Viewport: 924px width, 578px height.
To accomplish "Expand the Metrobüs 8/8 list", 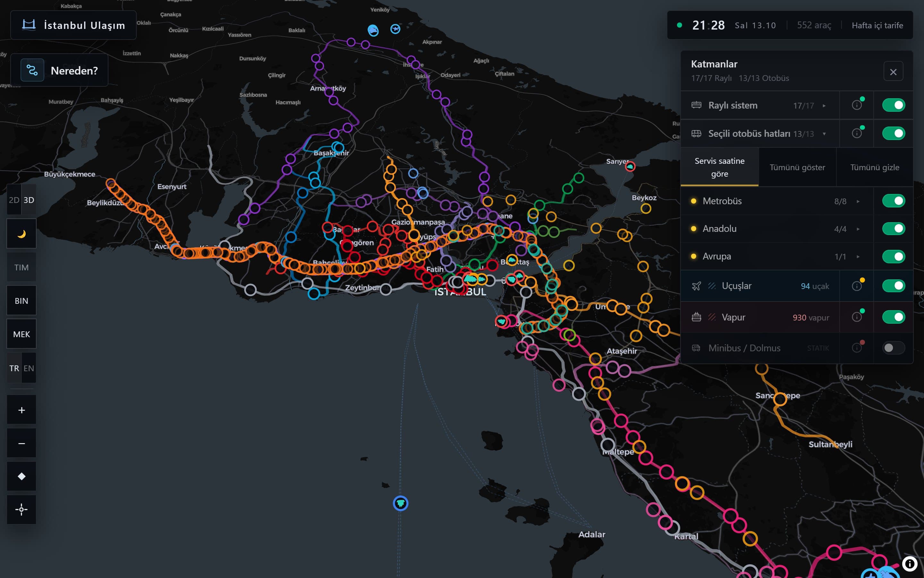I will [x=858, y=201].
